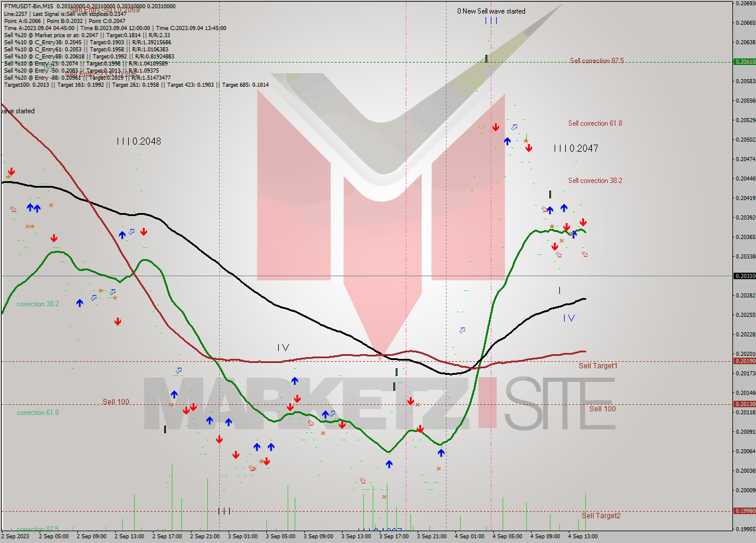Click the 'Sell correction 87.5' label

[x=597, y=61]
